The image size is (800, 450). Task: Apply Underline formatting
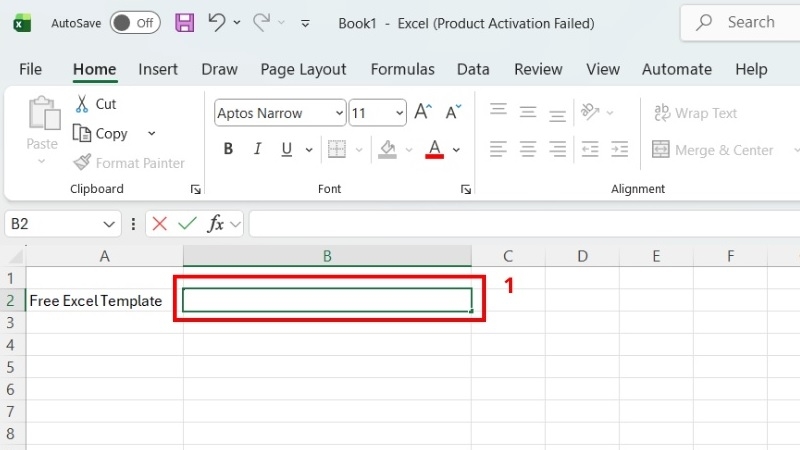coord(287,149)
